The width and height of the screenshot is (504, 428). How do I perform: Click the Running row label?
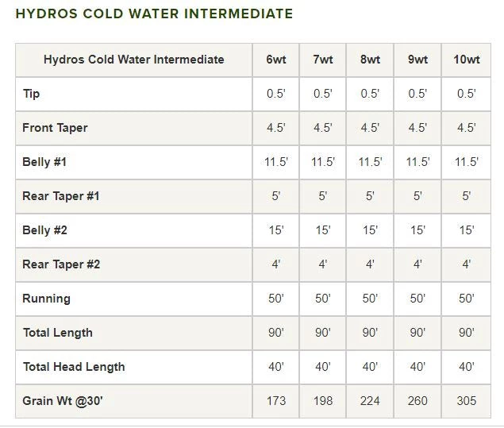pos(46,299)
